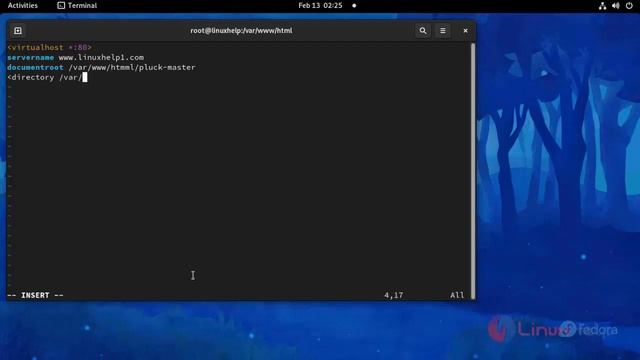
Task: Click the word documentroot in the editor
Action: tap(35, 67)
